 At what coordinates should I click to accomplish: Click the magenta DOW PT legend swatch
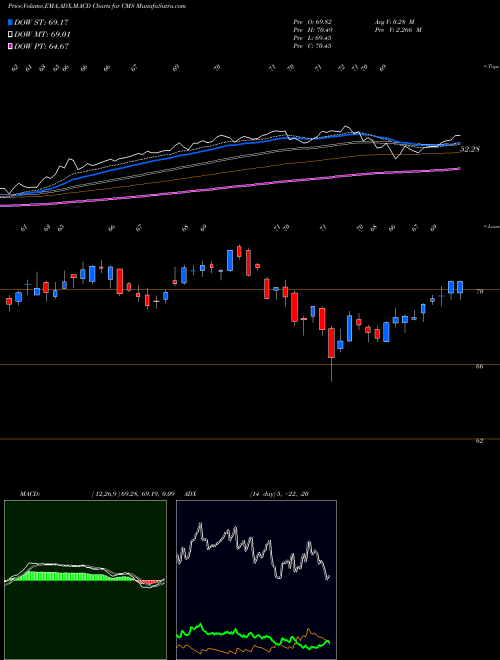tap(11, 46)
